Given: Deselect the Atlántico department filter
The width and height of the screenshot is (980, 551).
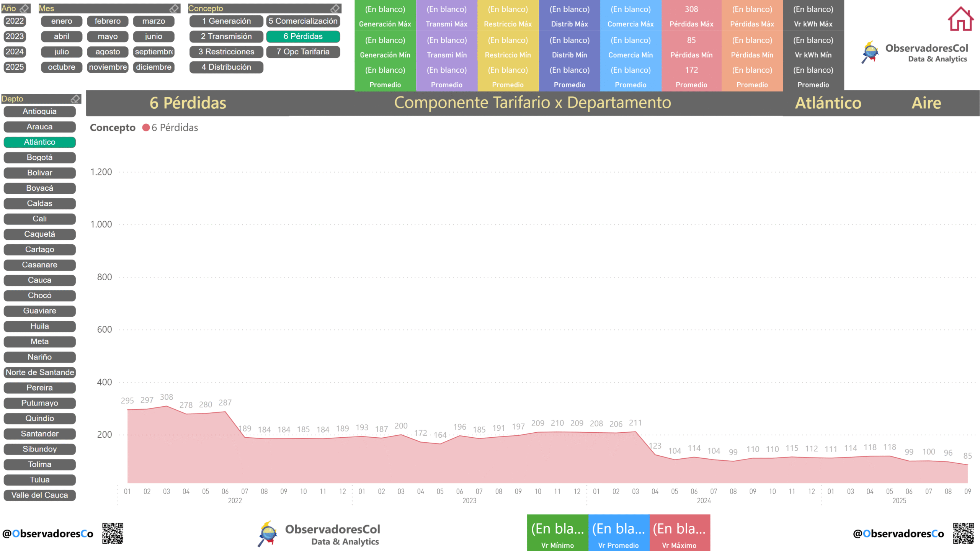Looking at the screenshot, I should (x=39, y=142).
